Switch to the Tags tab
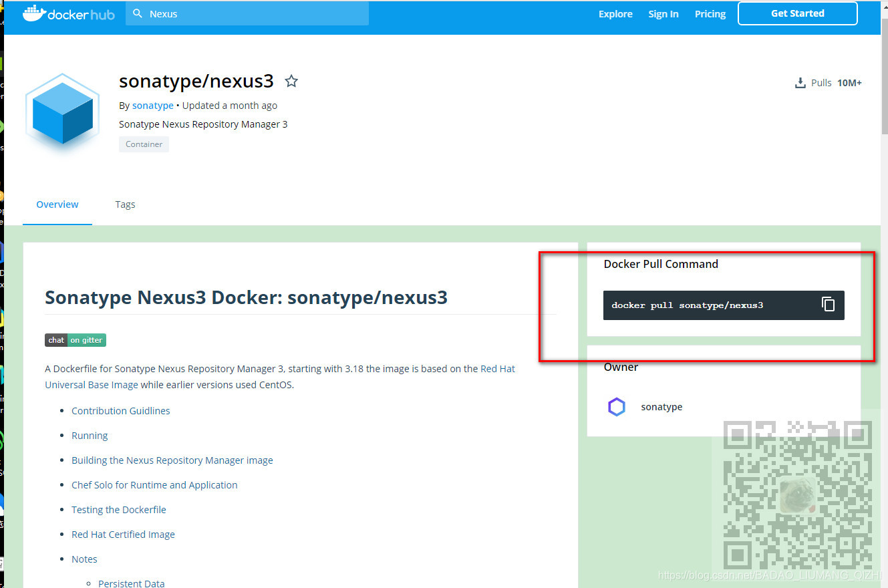The width and height of the screenshot is (888, 588). [125, 204]
